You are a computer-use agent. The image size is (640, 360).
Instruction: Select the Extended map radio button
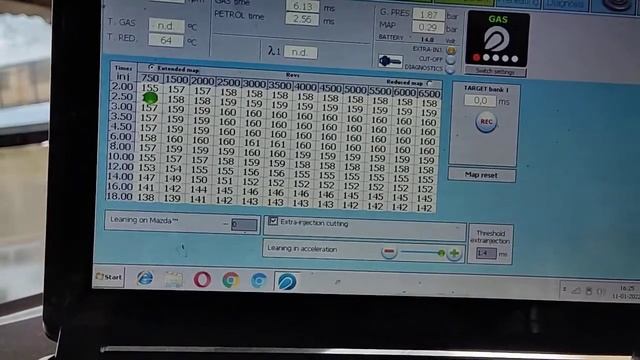point(151,67)
